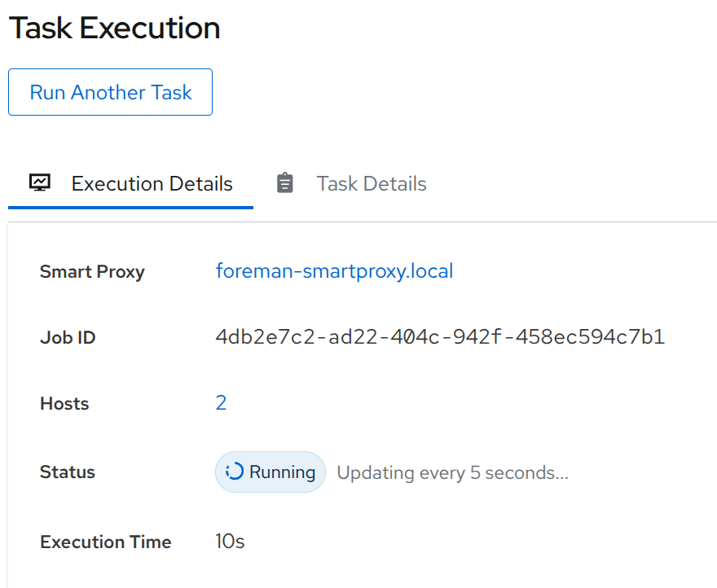Screen dimensions: 717x588
Task: Click the task list icon next to Task Details
Action: pyautogui.click(x=284, y=182)
